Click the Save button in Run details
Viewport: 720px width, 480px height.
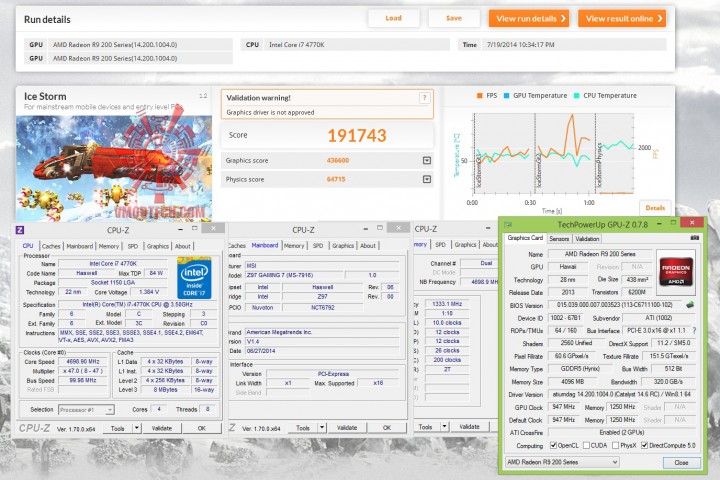click(454, 18)
